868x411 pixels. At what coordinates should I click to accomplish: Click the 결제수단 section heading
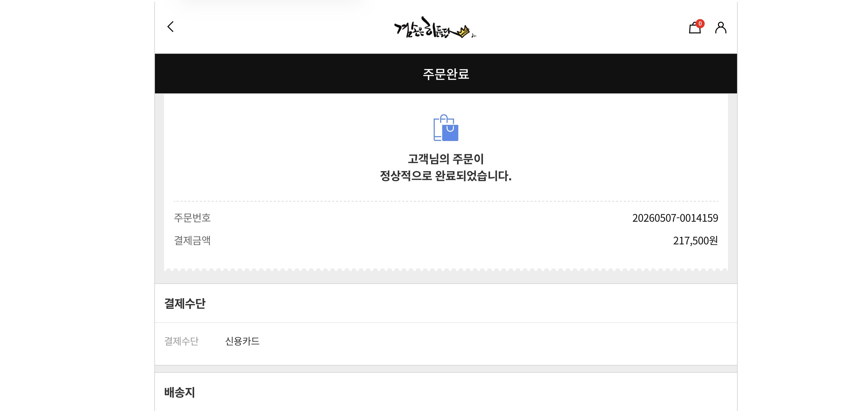coord(185,303)
